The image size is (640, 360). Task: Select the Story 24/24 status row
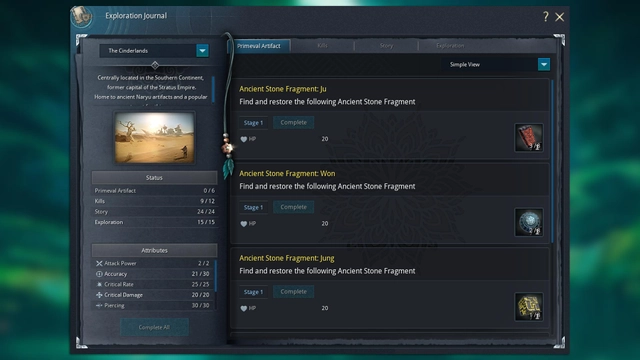pos(154,212)
